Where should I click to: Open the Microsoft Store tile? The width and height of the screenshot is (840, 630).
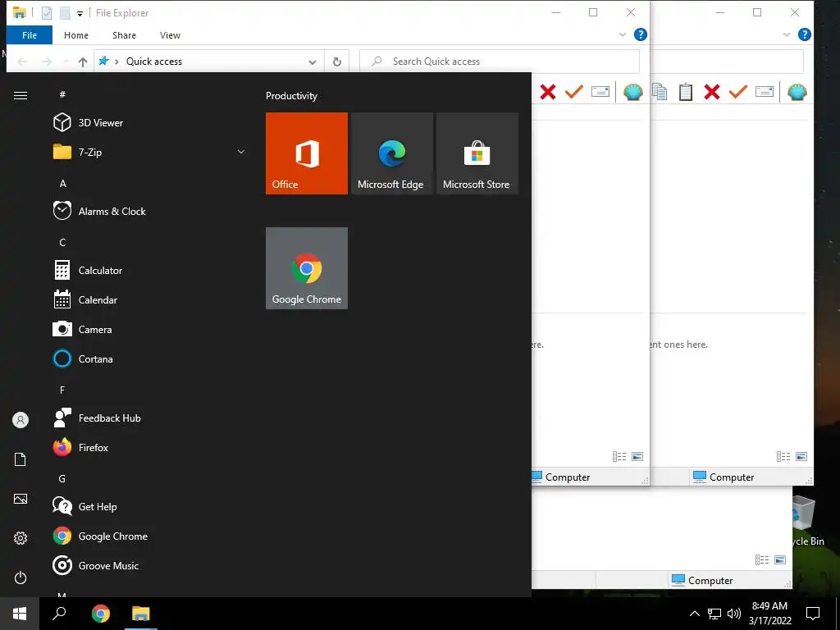pos(477,153)
